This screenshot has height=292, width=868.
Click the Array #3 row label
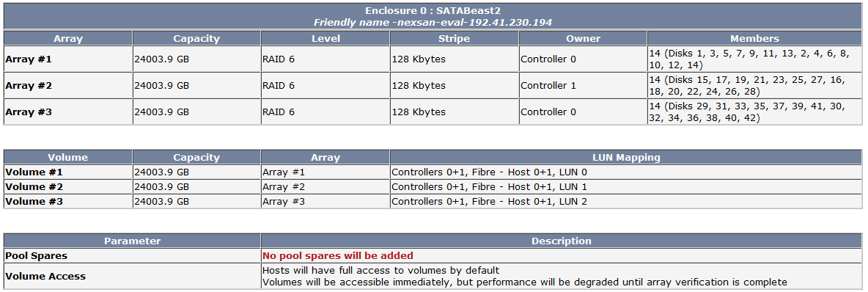pos(29,112)
